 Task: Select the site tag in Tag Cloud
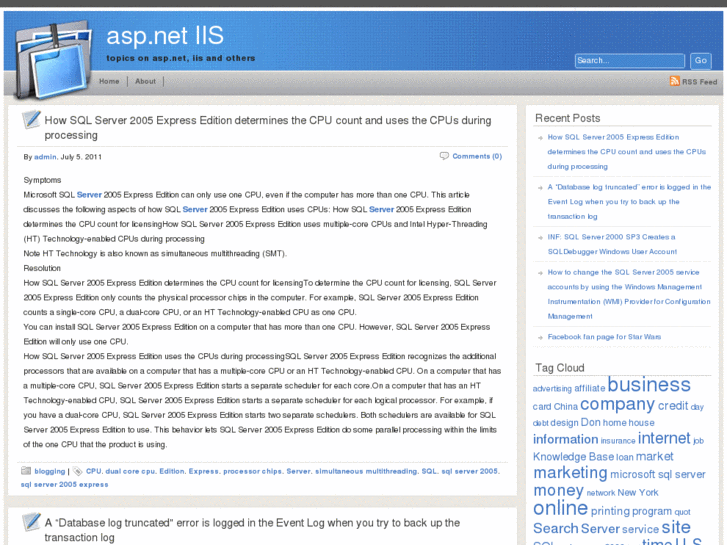tap(676, 527)
